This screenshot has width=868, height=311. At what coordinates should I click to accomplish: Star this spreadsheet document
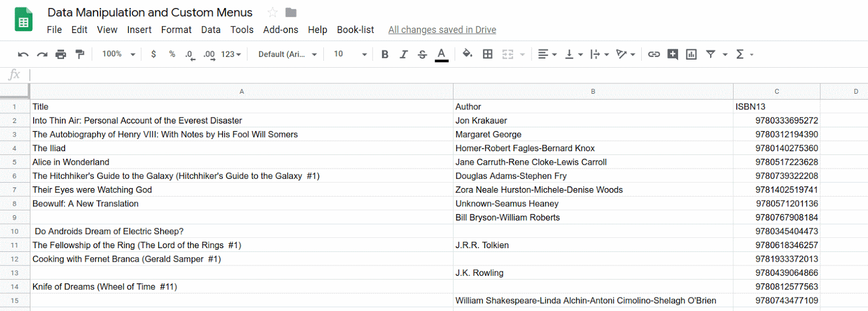pyautogui.click(x=272, y=12)
